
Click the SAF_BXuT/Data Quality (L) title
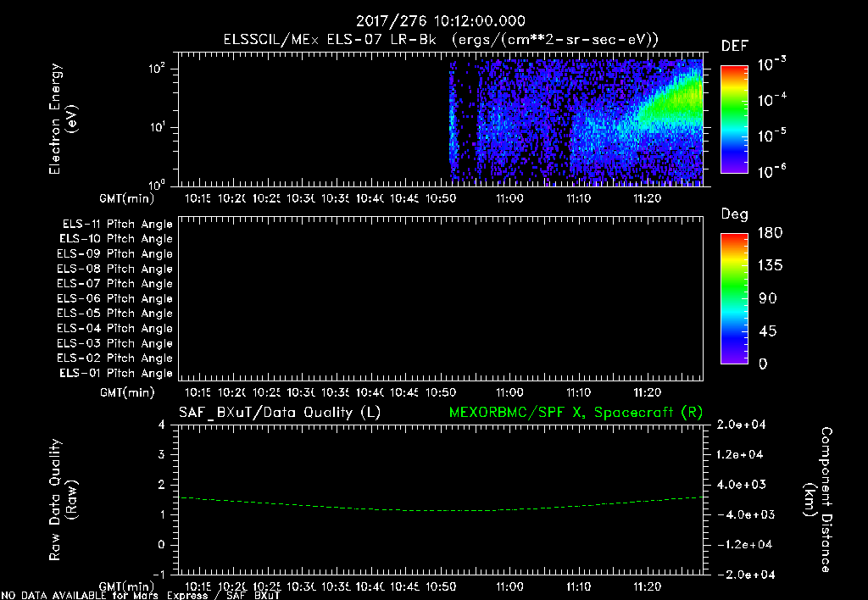[x=280, y=413]
